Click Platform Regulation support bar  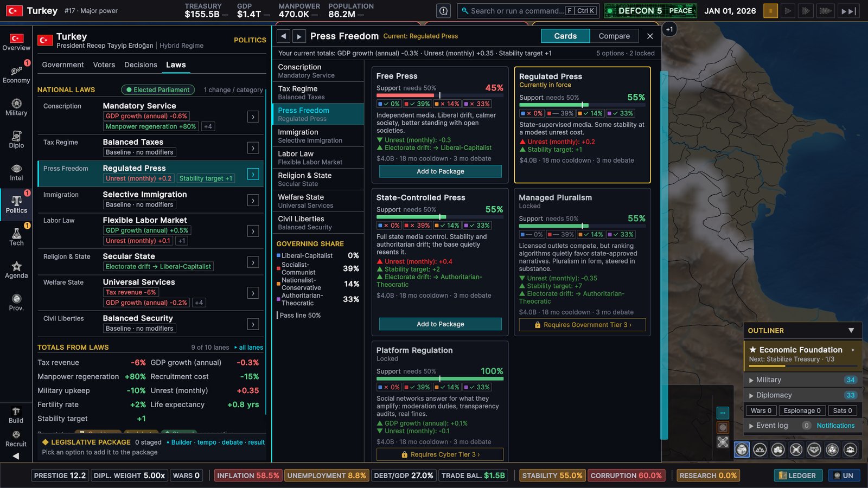click(440, 378)
